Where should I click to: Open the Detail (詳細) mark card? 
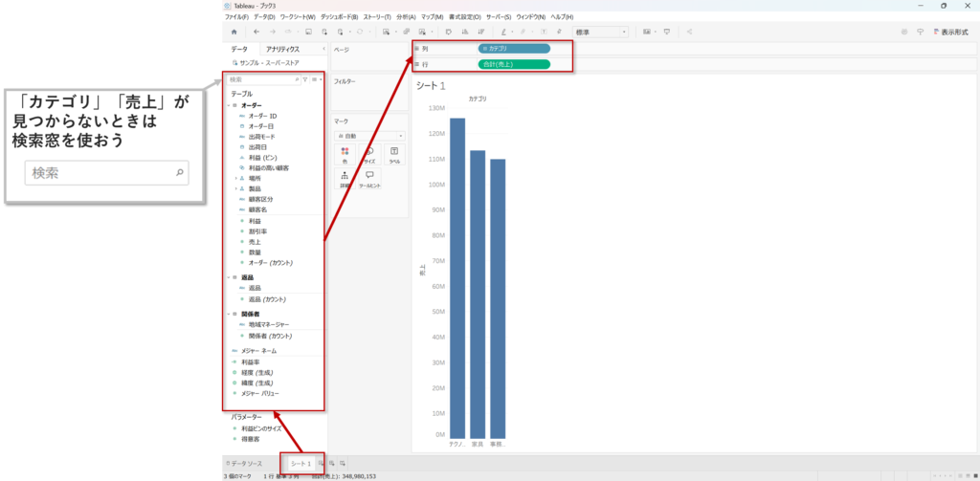coord(345,179)
